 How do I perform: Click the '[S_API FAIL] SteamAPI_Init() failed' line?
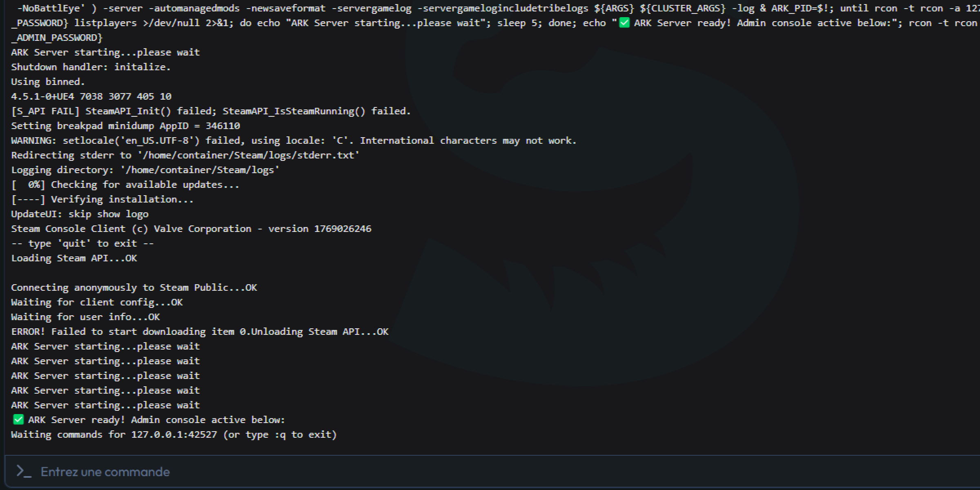[x=211, y=111]
